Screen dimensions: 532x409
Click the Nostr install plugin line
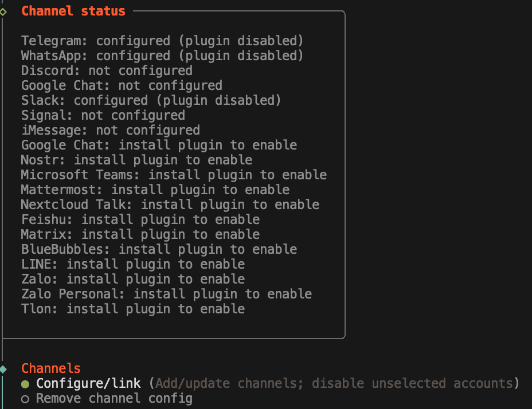point(136,160)
